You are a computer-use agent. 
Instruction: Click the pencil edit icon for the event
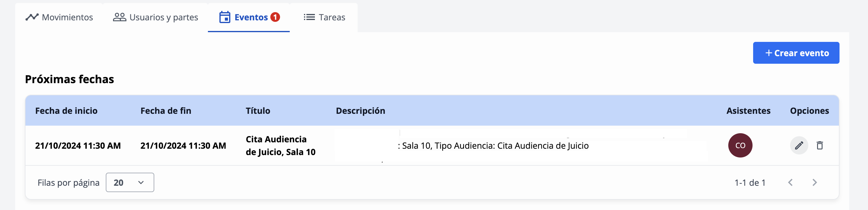click(x=799, y=146)
